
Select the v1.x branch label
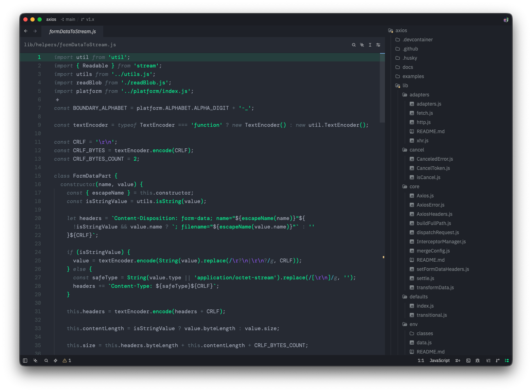click(x=88, y=19)
